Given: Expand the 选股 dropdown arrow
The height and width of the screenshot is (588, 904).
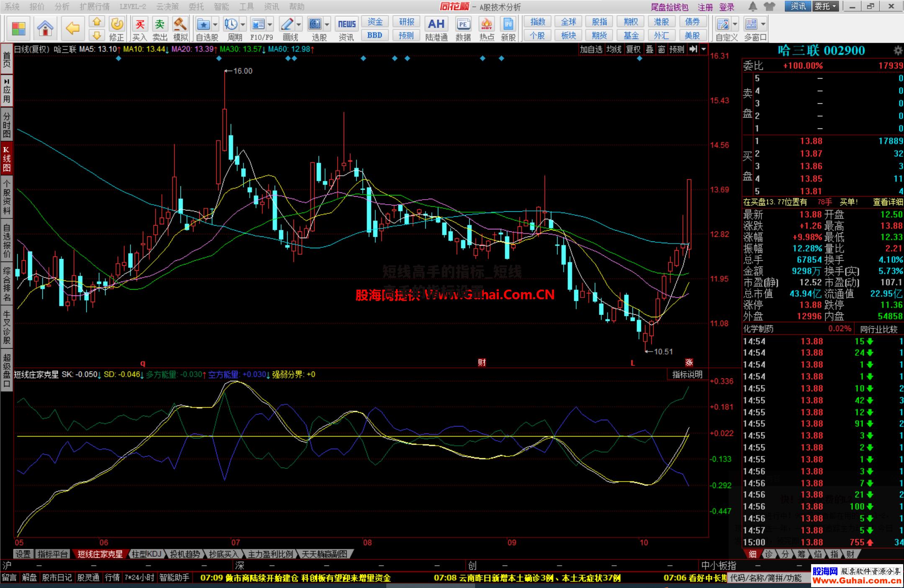Looking at the screenshot, I should point(327,25).
